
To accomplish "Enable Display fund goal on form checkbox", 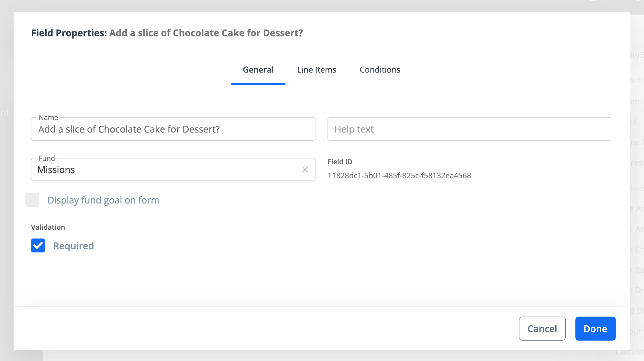I will coord(32,200).
